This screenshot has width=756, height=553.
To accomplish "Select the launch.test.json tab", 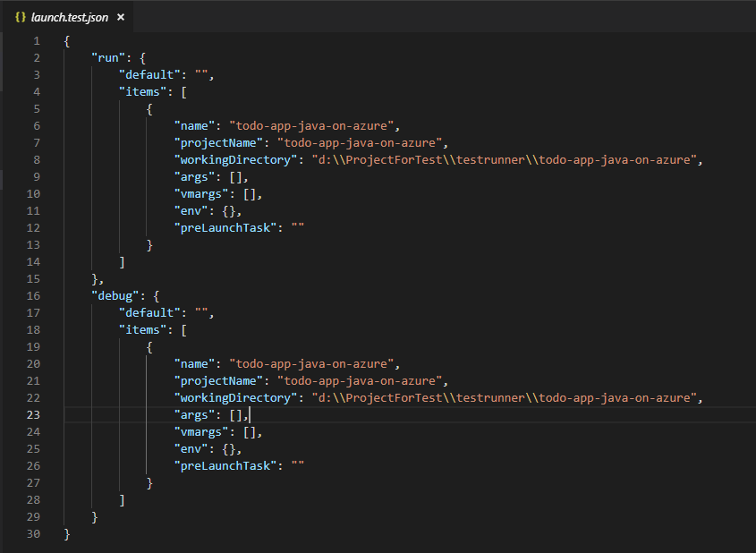I will coord(70,17).
